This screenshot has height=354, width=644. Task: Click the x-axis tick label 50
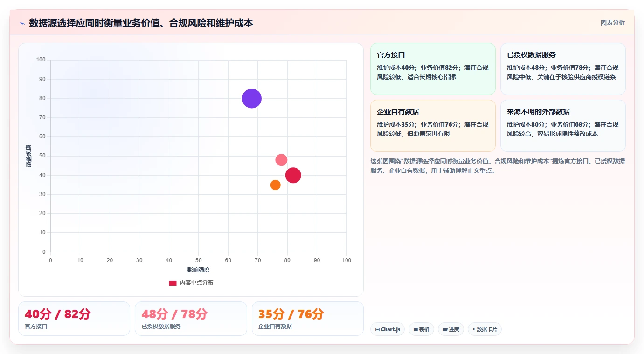(x=199, y=260)
